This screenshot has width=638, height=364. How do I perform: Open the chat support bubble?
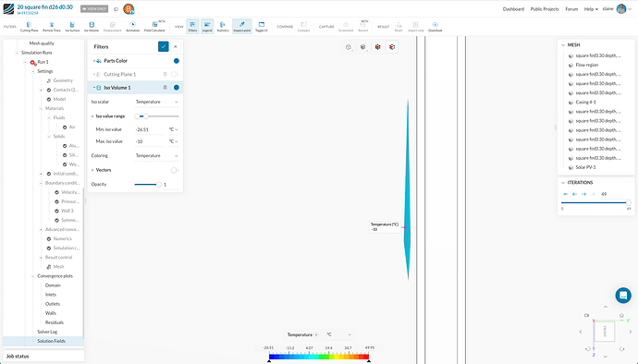click(x=623, y=296)
